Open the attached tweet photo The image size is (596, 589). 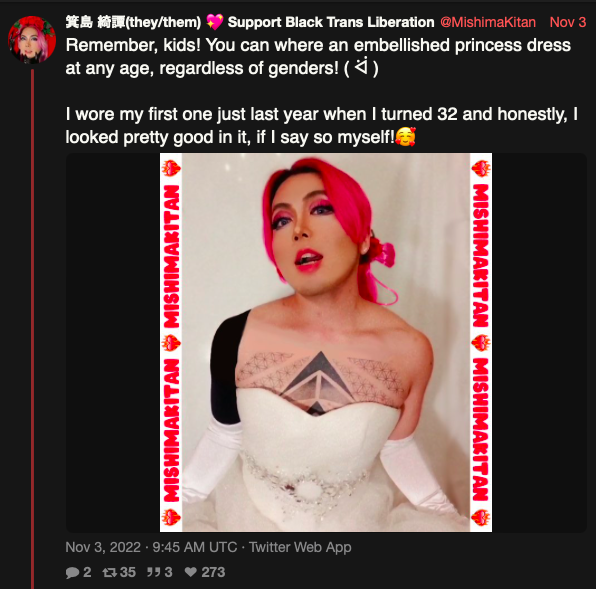click(326, 342)
